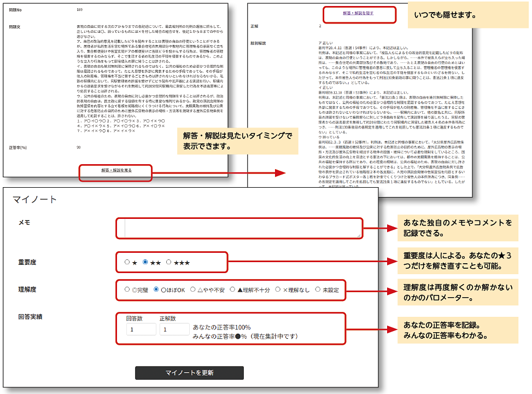Select the one-star 重要度 radio button
The width and height of the screenshot is (532, 394).
click(x=127, y=263)
